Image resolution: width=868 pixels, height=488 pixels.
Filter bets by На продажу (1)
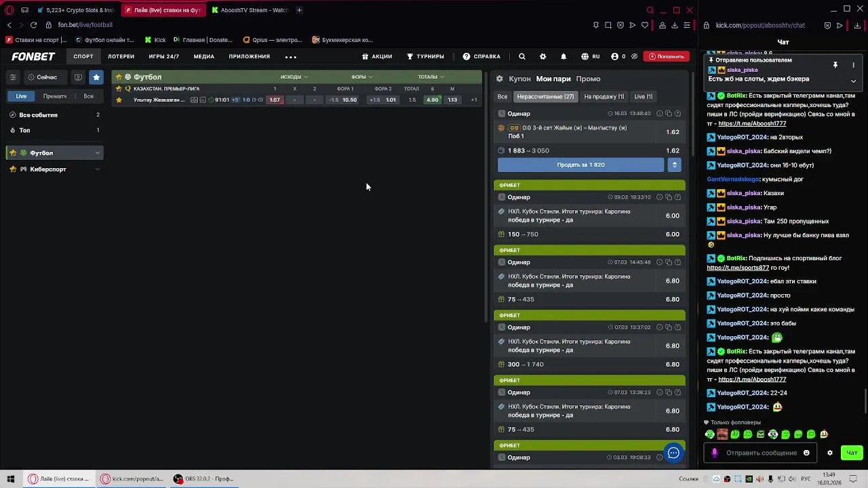pyautogui.click(x=604, y=96)
